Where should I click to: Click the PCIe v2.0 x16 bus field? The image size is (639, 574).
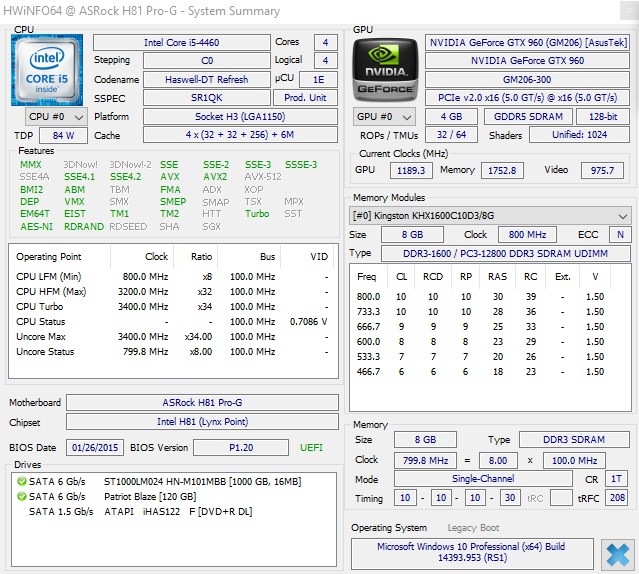point(527,98)
